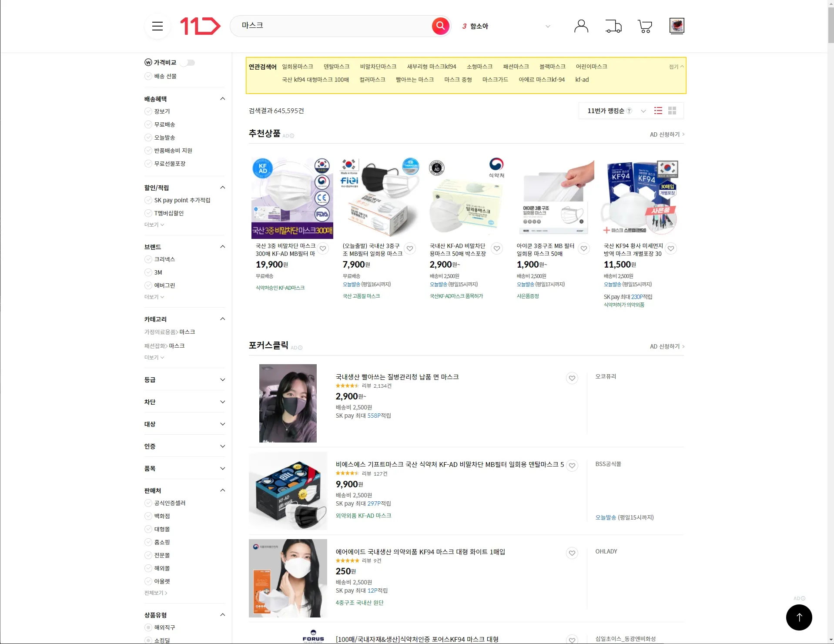
Task: Like the 국산 KF94 황사 11,500원 product
Action: click(x=671, y=248)
